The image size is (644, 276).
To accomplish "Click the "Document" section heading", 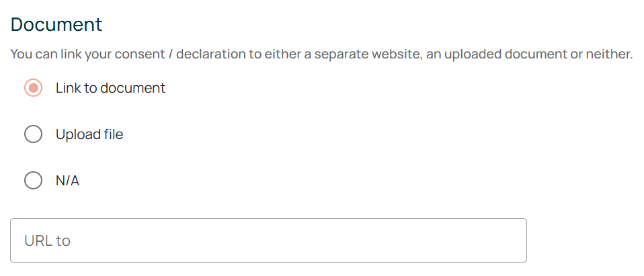I will pos(56,25).
